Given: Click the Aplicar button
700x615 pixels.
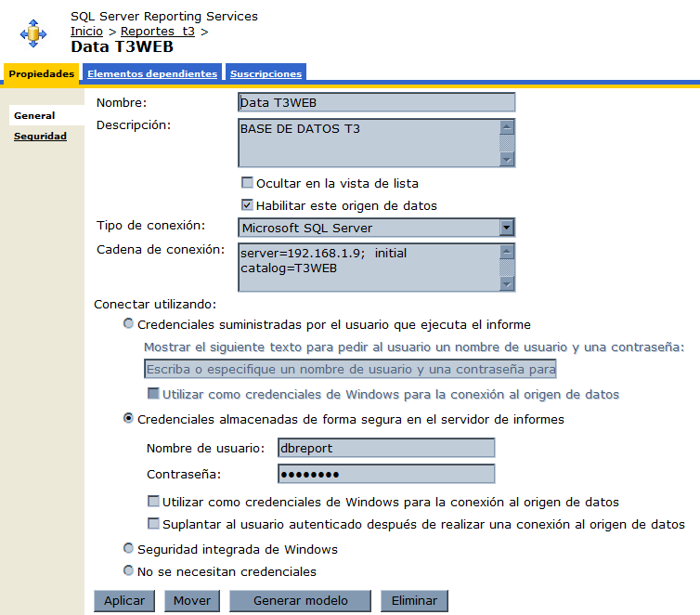Looking at the screenshot, I should (124, 601).
